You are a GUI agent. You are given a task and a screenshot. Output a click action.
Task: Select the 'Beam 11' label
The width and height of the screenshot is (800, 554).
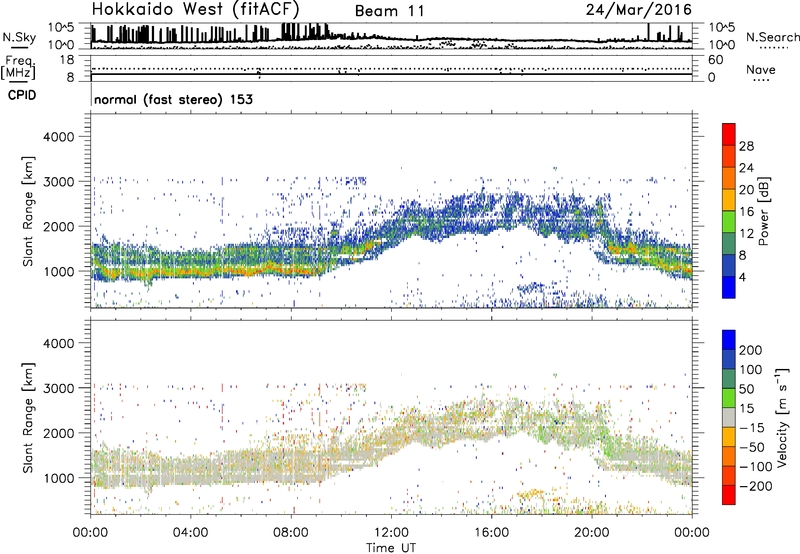point(389,11)
